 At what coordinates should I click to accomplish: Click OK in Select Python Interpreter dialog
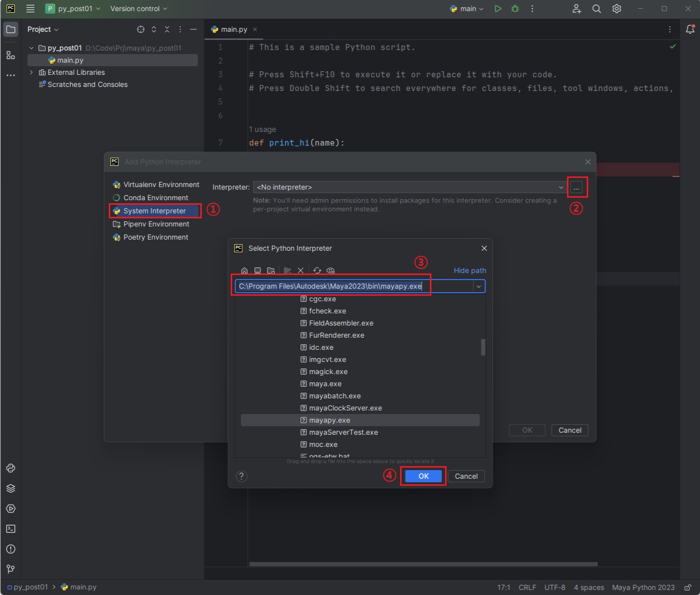(423, 476)
